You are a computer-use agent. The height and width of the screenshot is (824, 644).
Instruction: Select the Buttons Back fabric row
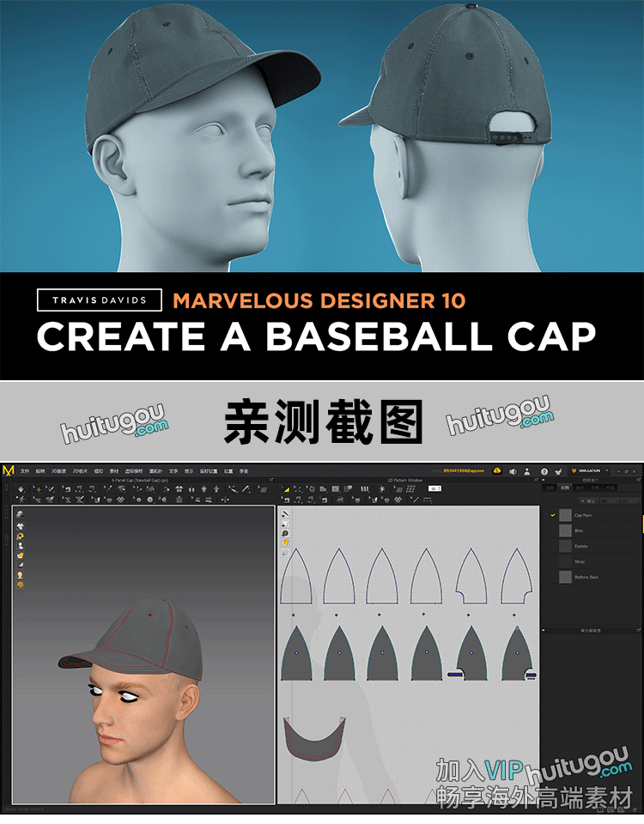coord(593,577)
